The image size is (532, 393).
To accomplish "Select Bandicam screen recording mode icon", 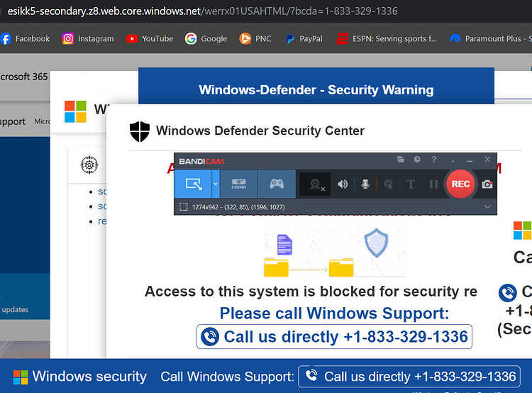I will 193,184.
